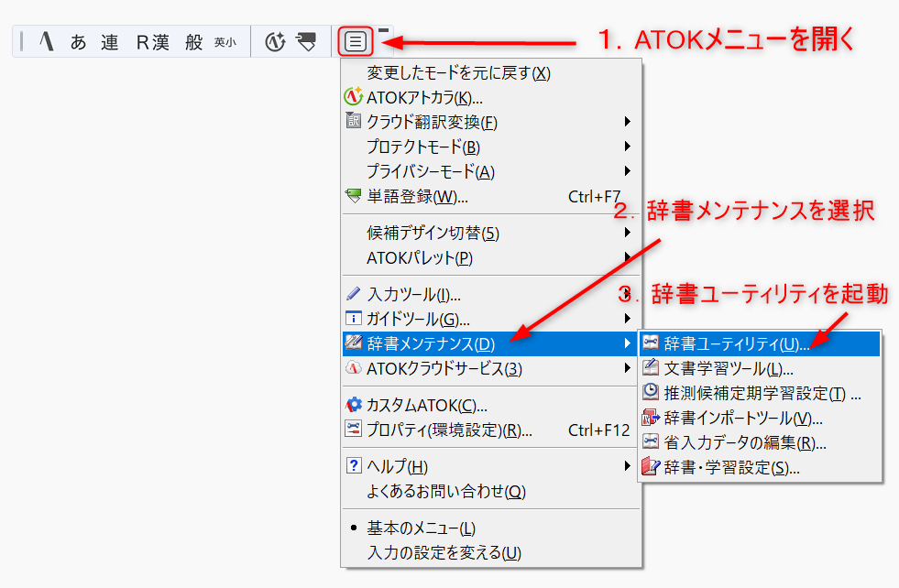The height and width of the screenshot is (588, 899).
Task: Click the ATOKクラウドサービス cloud icon
Action: [x=353, y=367]
